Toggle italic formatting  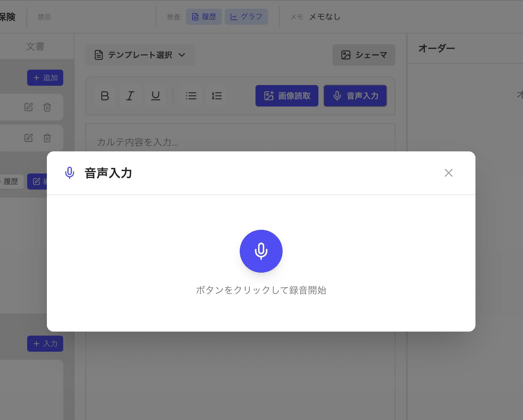coord(130,96)
